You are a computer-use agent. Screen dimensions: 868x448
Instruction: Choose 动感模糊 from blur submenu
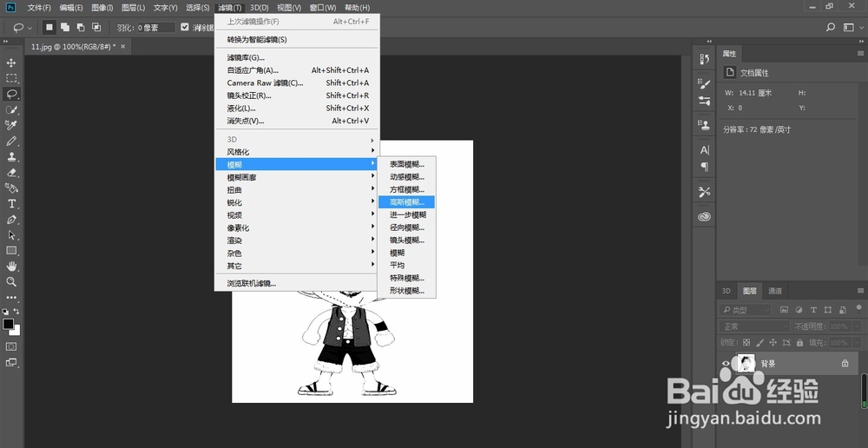(407, 176)
